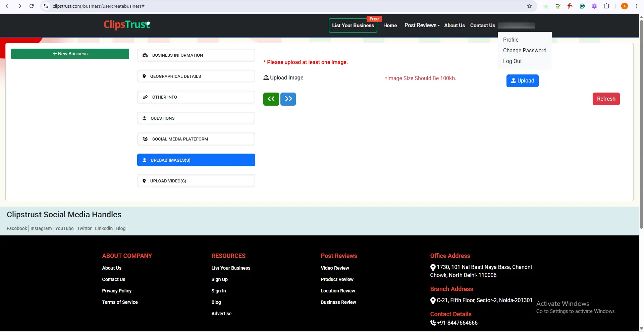Click the browser back arrow
This screenshot has height=332, width=644.
(7, 6)
